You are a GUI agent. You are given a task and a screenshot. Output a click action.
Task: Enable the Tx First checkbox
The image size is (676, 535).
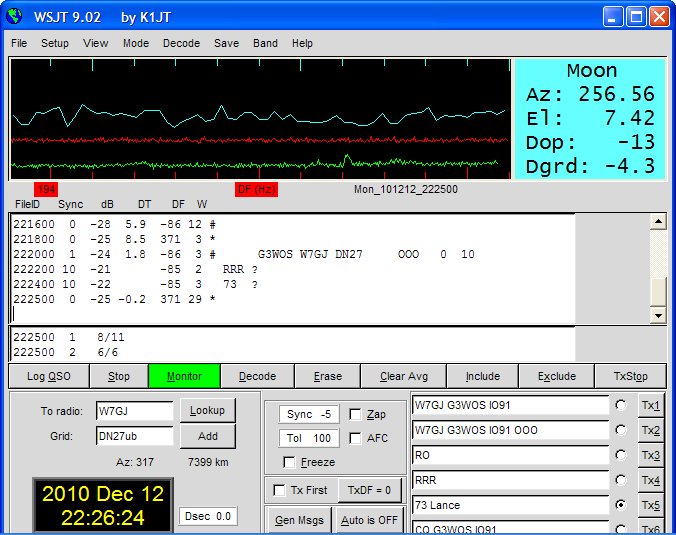click(x=279, y=490)
